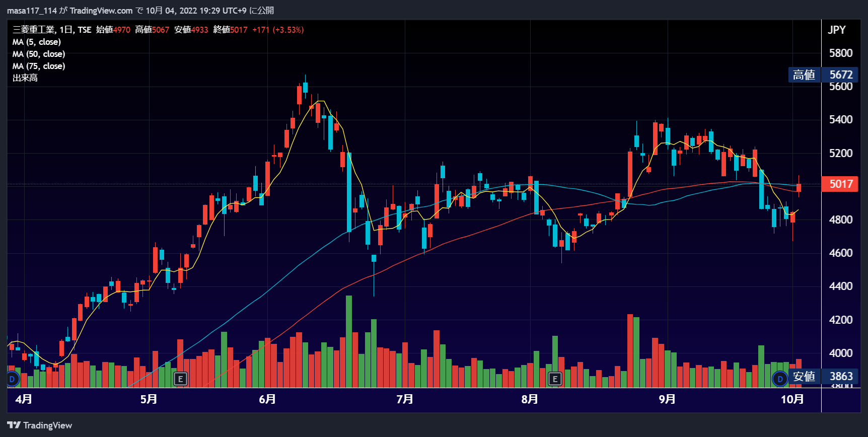Image resolution: width=868 pixels, height=437 pixels.
Task: Select the MA (50, close) indicator label
Action: coord(39,54)
